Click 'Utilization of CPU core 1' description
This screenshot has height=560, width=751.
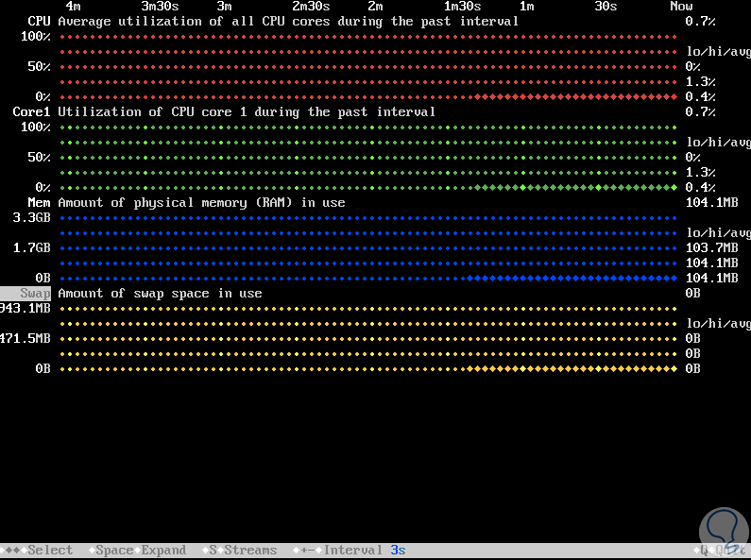coord(247,112)
